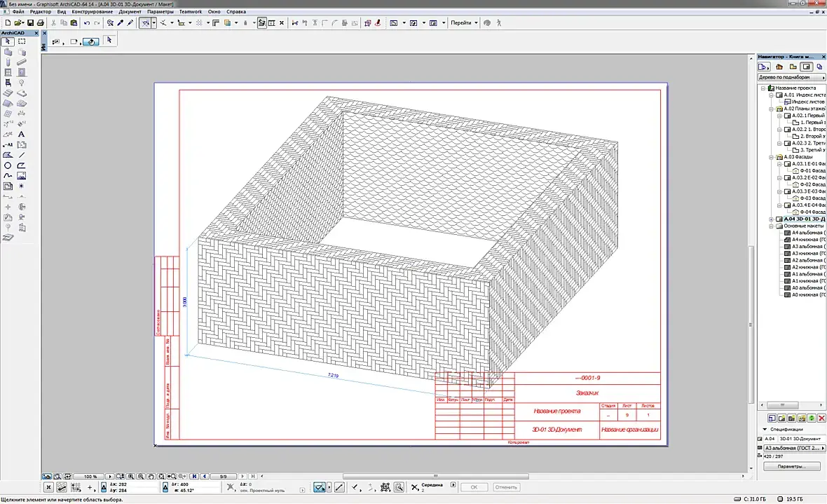This screenshot has height=504, width=827.
Task: Click the Save icon in toolbar
Action: [31, 23]
